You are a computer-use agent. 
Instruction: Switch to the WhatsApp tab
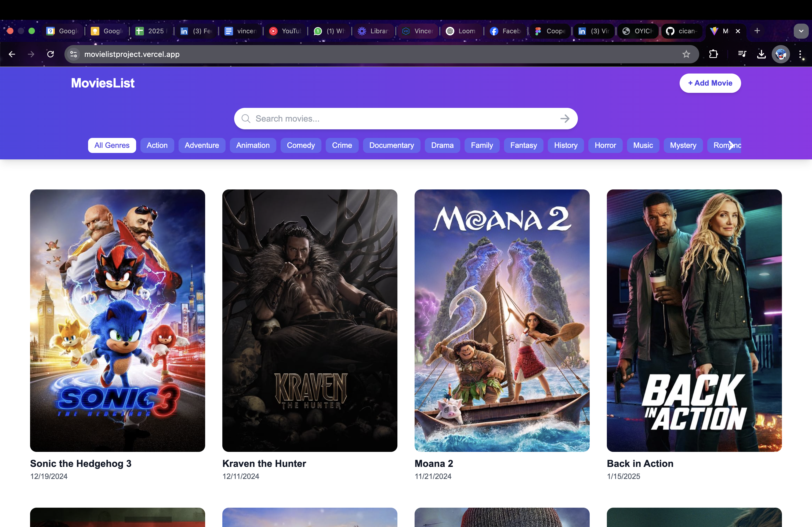(x=329, y=31)
